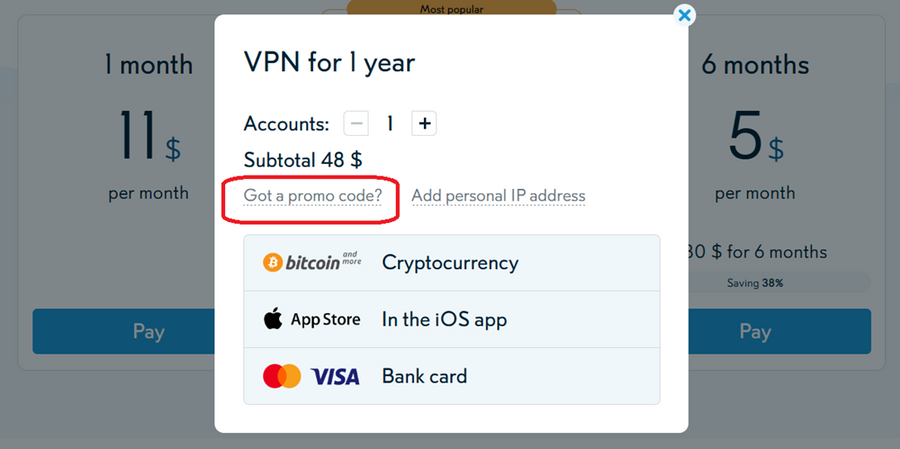Click the bitcoin logo icon
The image size is (900, 449).
pyautogui.click(x=272, y=263)
